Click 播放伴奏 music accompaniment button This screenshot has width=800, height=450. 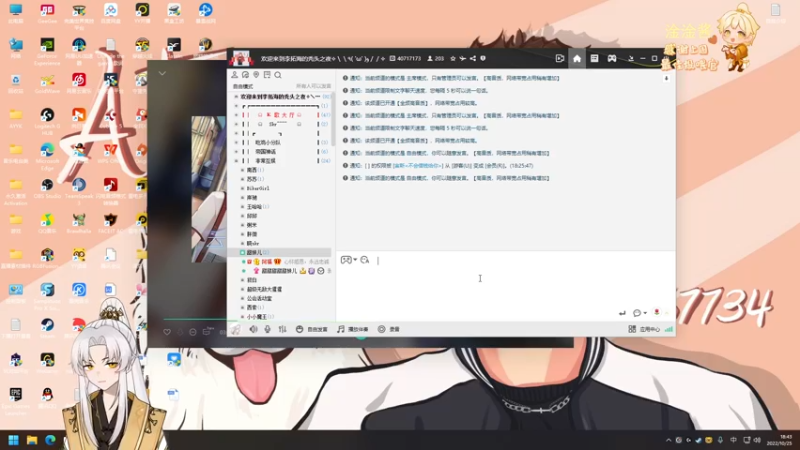point(353,329)
